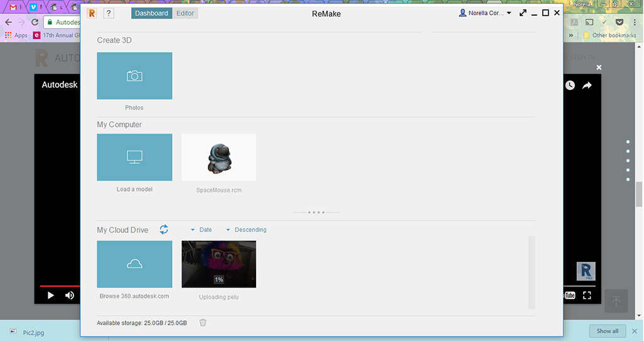Click Chrome back arrow button
This screenshot has height=341, width=644.
pyautogui.click(x=8, y=22)
